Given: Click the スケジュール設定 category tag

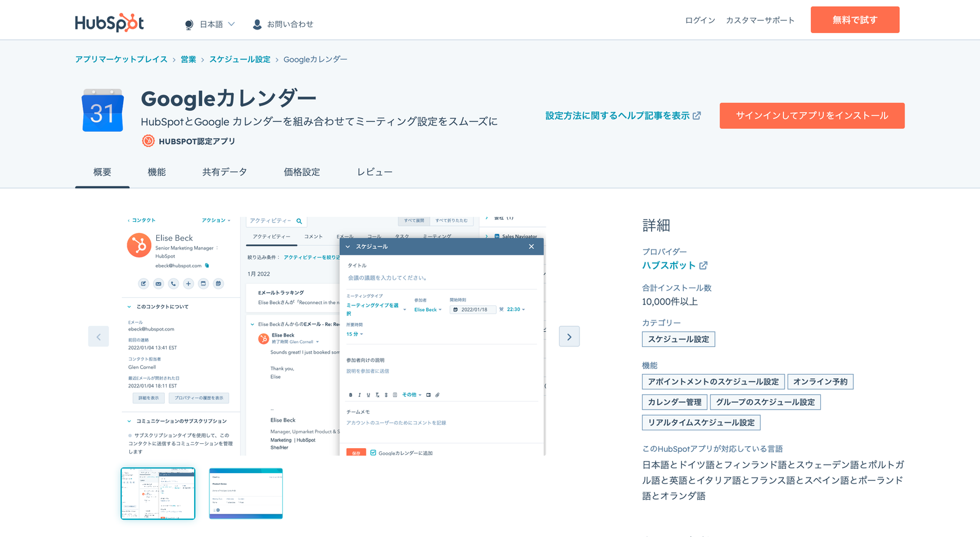Looking at the screenshot, I should pyautogui.click(x=679, y=339).
